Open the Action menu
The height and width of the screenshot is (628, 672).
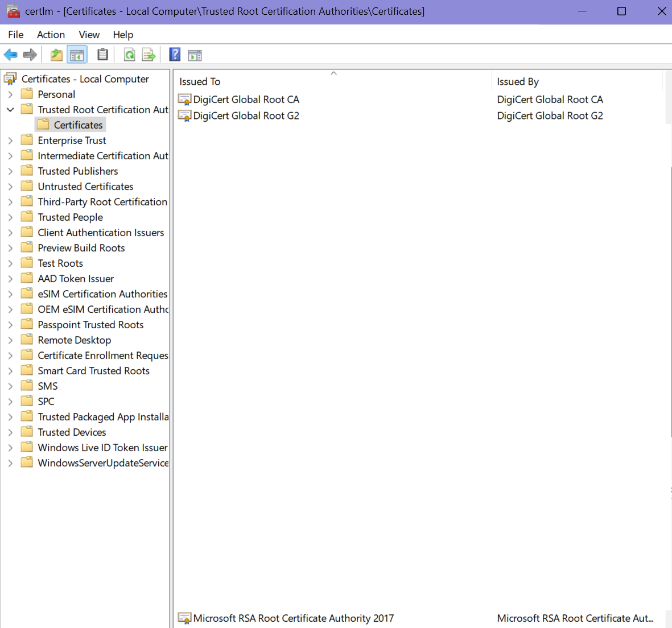51,34
